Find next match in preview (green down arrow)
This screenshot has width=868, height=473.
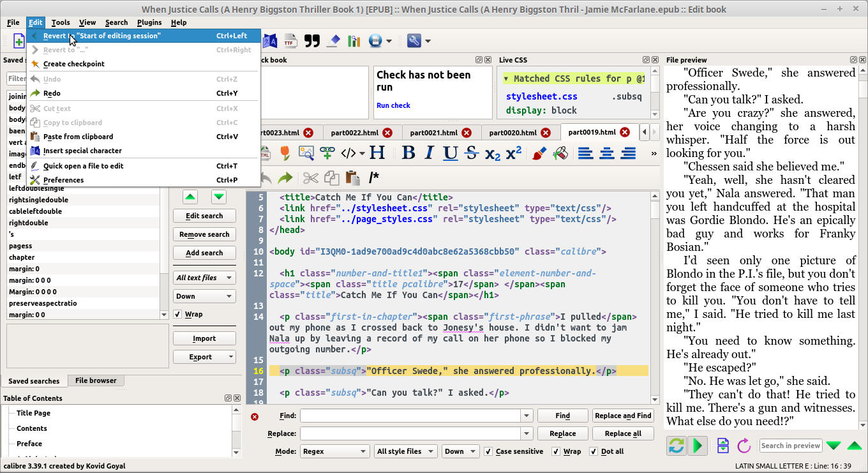click(834, 446)
